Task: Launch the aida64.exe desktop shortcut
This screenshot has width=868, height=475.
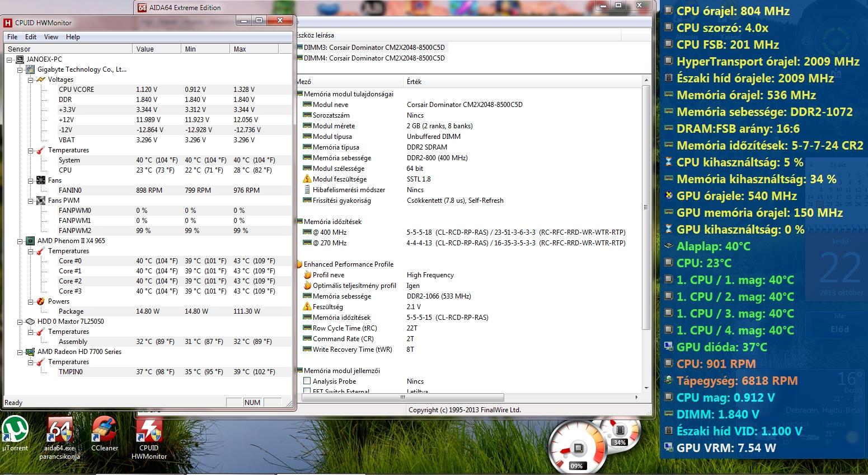Action: click(59, 437)
